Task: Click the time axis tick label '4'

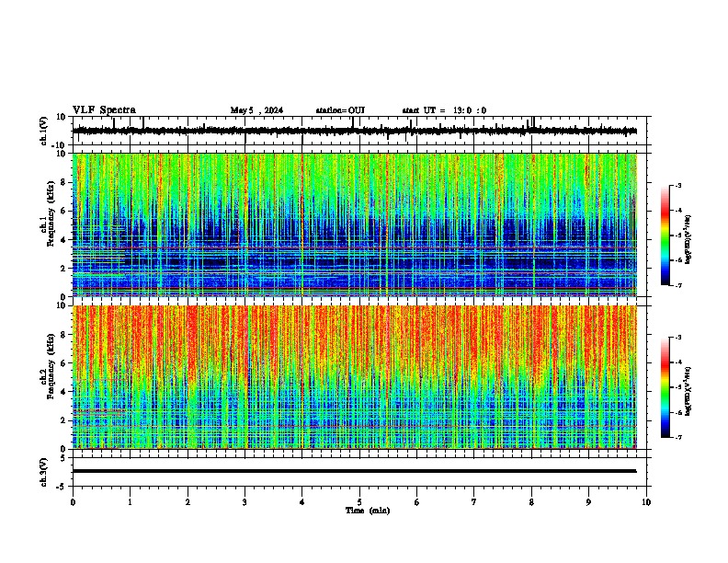Action: (302, 502)
